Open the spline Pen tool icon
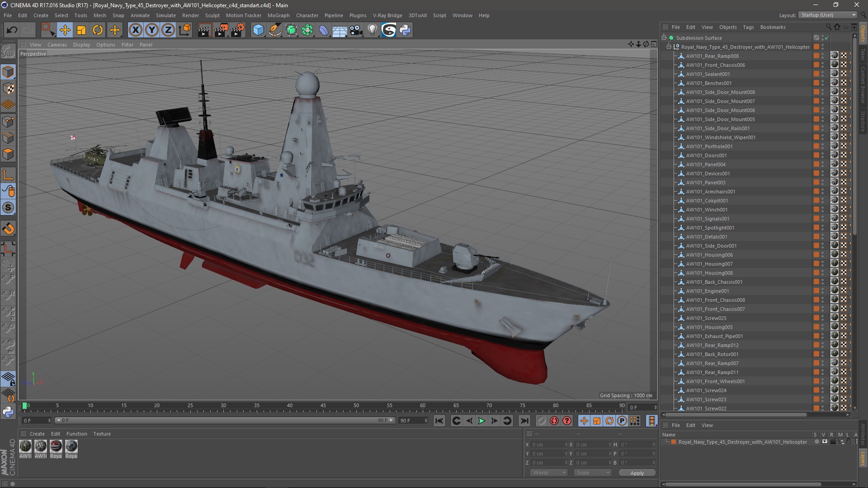The width and height of the screenshot is (868, 488). click(275, 30)
